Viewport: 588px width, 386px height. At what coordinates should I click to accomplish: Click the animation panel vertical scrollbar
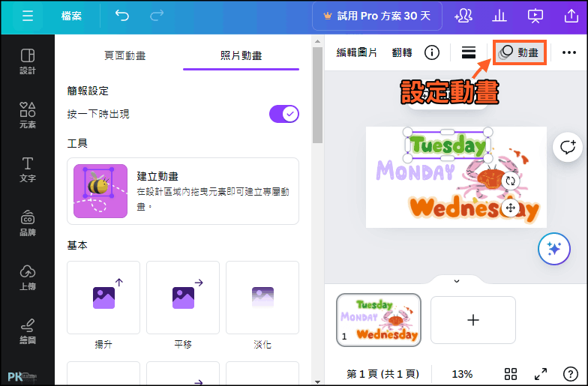click(317, 94)
